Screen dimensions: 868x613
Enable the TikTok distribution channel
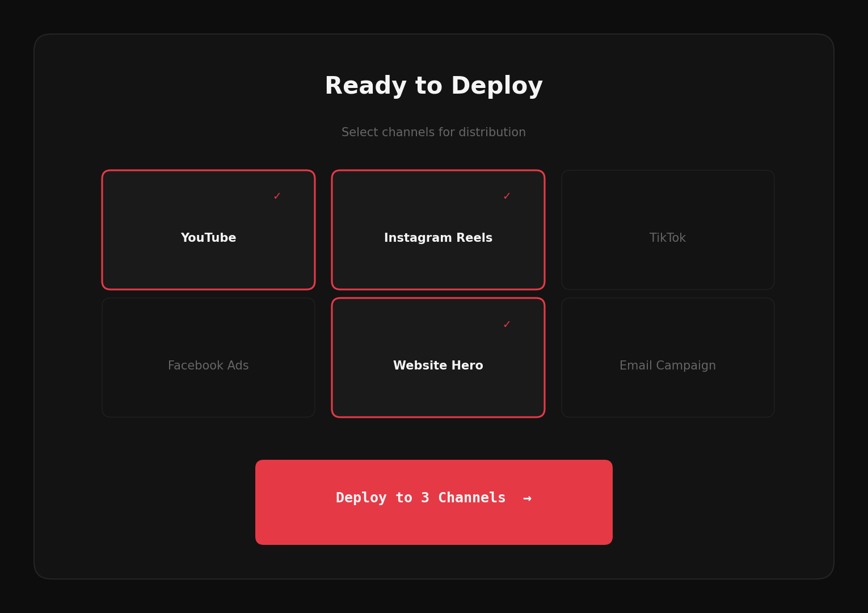[668, 230]
